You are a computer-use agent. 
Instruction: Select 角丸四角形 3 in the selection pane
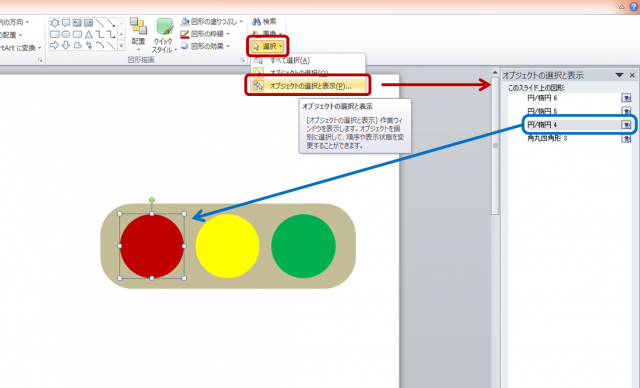click(x=547, y=139)
